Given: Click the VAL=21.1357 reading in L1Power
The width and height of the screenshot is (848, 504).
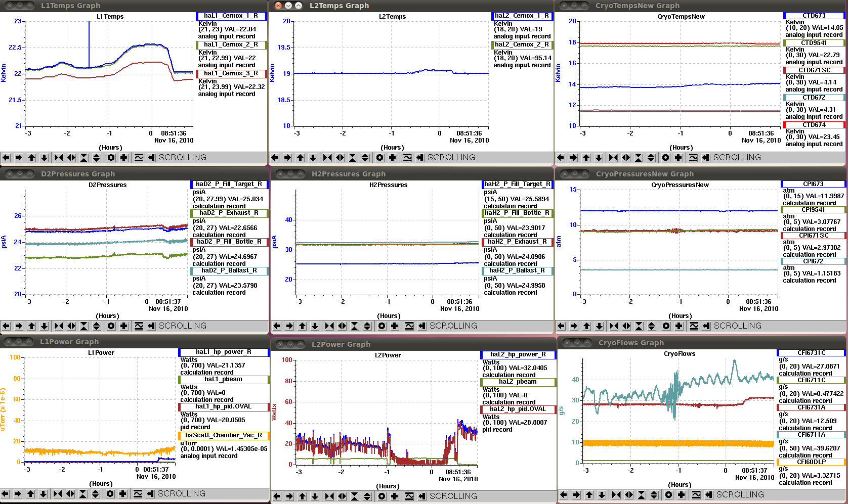Looking at the screenshot, I should click(226, 365).
